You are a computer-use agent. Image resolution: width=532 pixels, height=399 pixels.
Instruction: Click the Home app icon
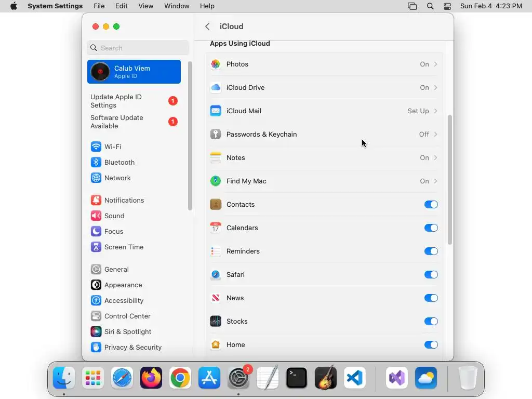coord(216,345)
